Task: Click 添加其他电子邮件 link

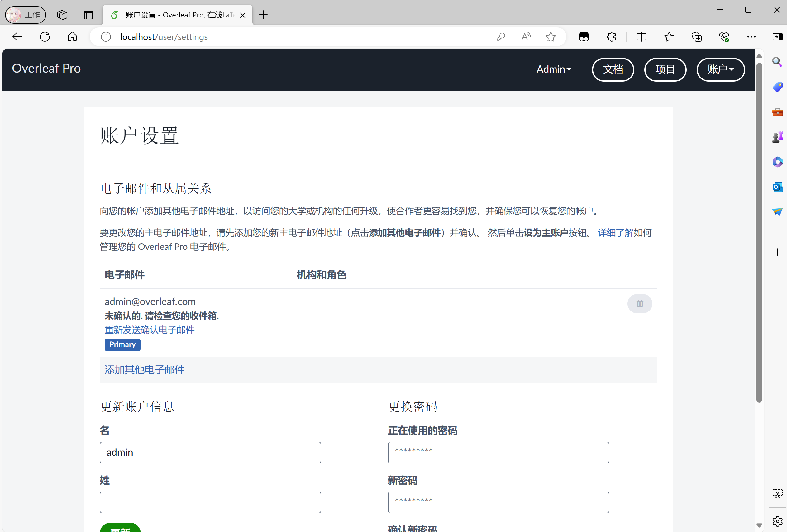Action: 144,369
